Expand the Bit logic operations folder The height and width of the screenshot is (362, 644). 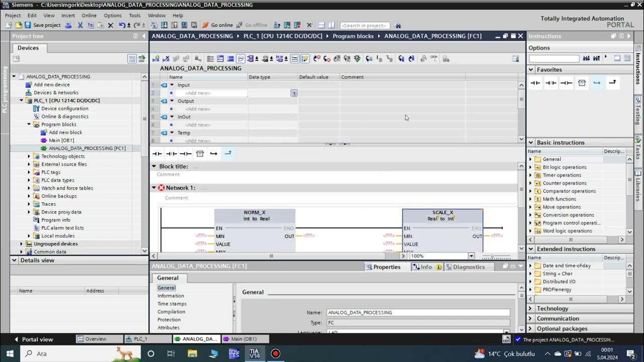point(530,167)
